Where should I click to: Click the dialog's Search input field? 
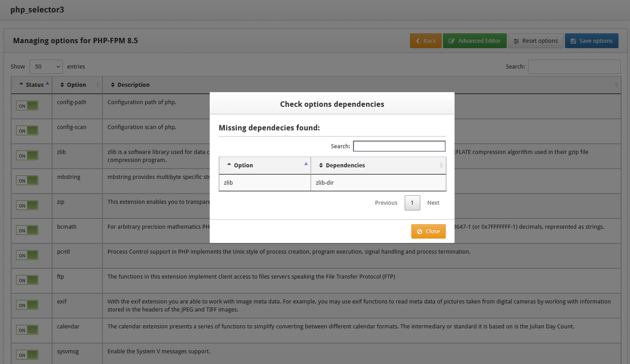pos(399,146)
